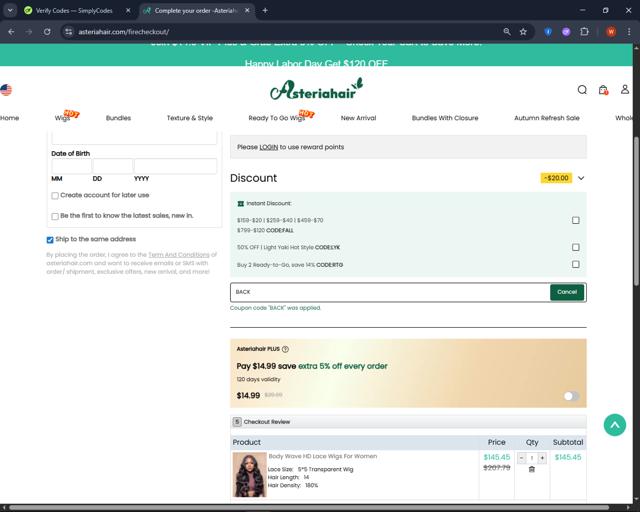The height and width of the screenshot is (512, 640).
Task: Open the Home menu item
Action: [x=9, y=118]
